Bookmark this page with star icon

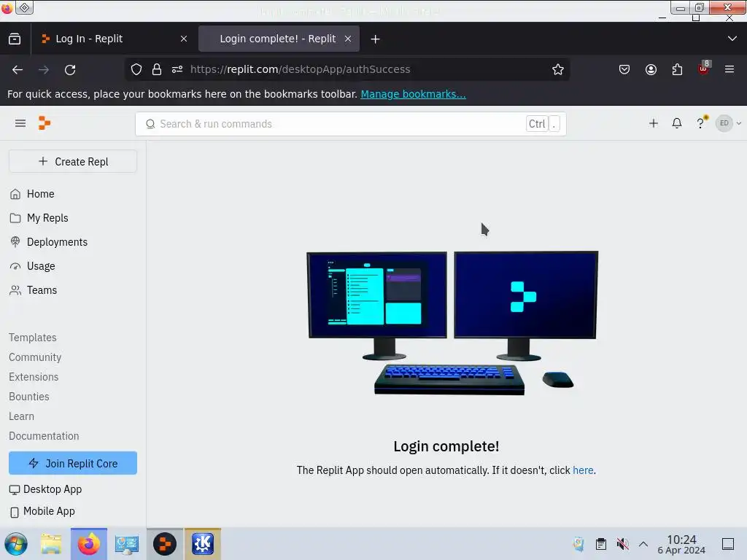tap(558, 69)
